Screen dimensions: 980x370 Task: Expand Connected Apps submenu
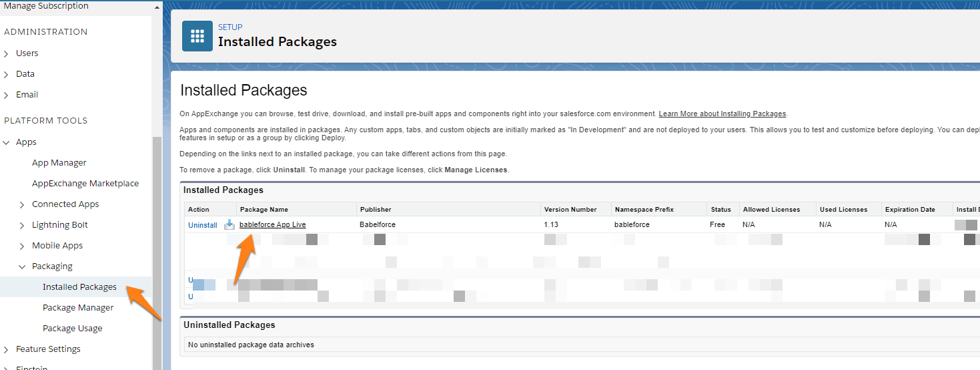coord(23,204)
